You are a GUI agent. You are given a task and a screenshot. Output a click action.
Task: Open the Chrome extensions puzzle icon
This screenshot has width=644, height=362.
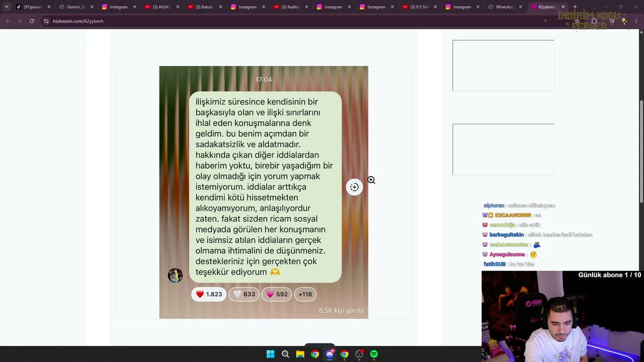594,21
